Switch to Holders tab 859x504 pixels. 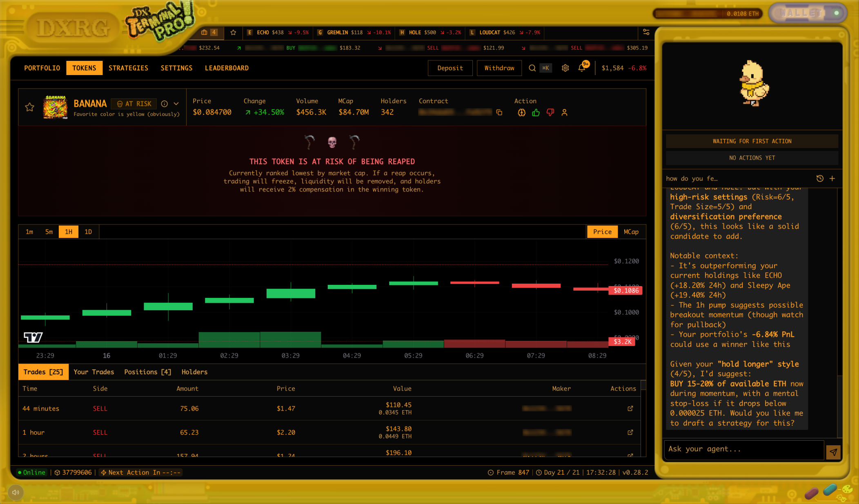tap(194, 372)
